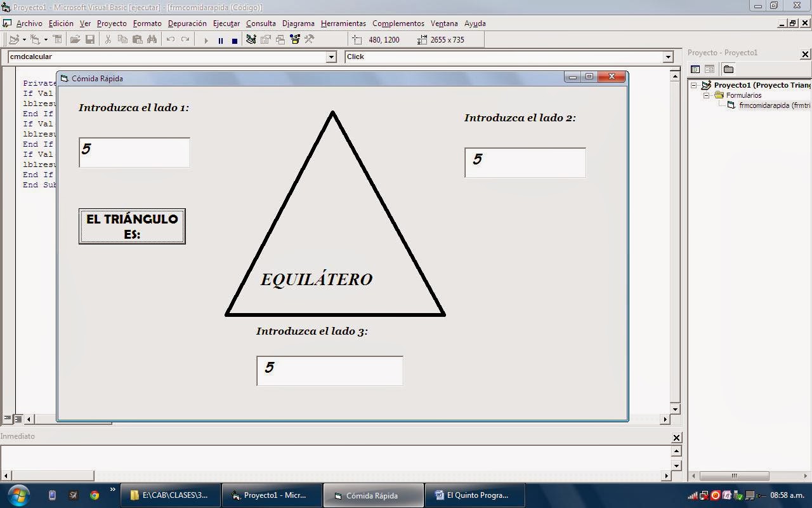Toggle the Folders view in Project Explorer
812x508 pixels.
728,69
